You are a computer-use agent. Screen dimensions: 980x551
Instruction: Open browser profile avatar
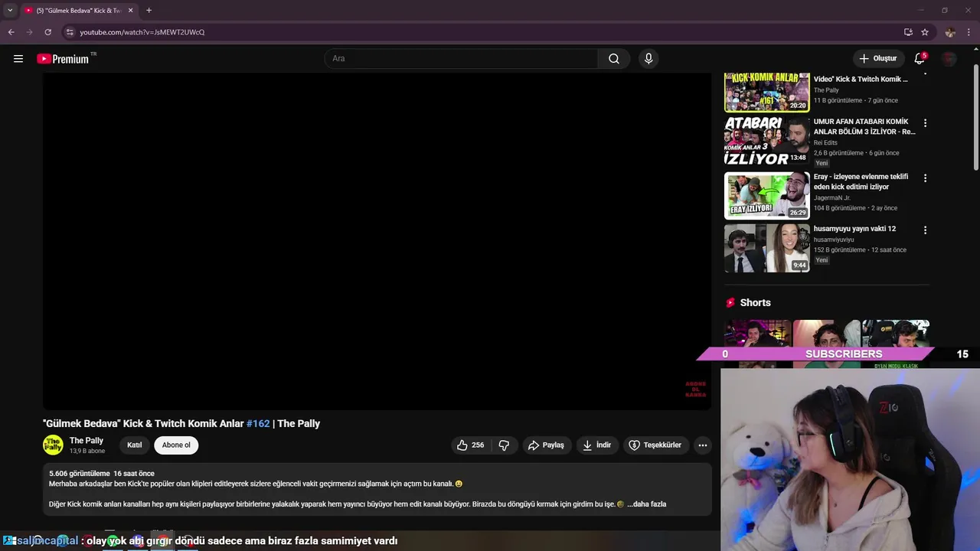(950, 32)
